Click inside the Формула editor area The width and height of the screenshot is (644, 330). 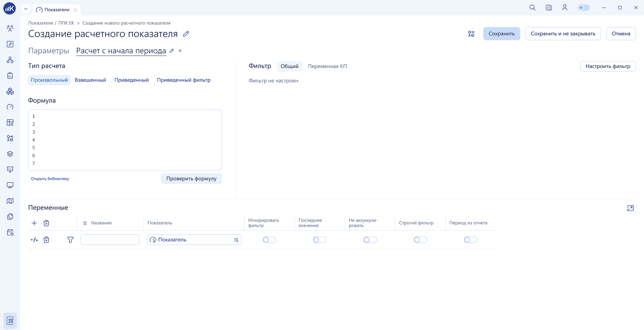click(125, 140)
